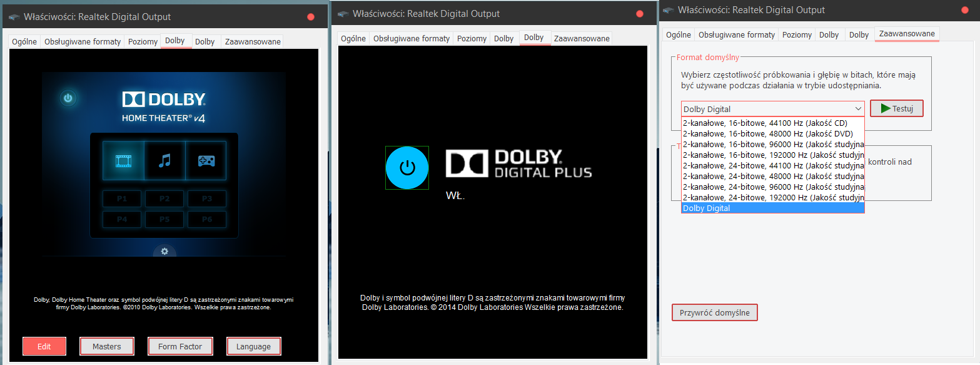Open the Masters button

(x=107, y=346)
